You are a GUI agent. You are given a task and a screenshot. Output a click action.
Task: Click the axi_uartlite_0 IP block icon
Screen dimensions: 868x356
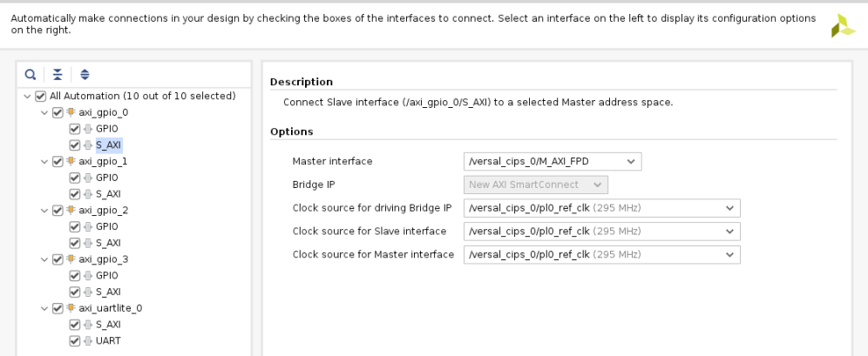click(x=71, y=308)
